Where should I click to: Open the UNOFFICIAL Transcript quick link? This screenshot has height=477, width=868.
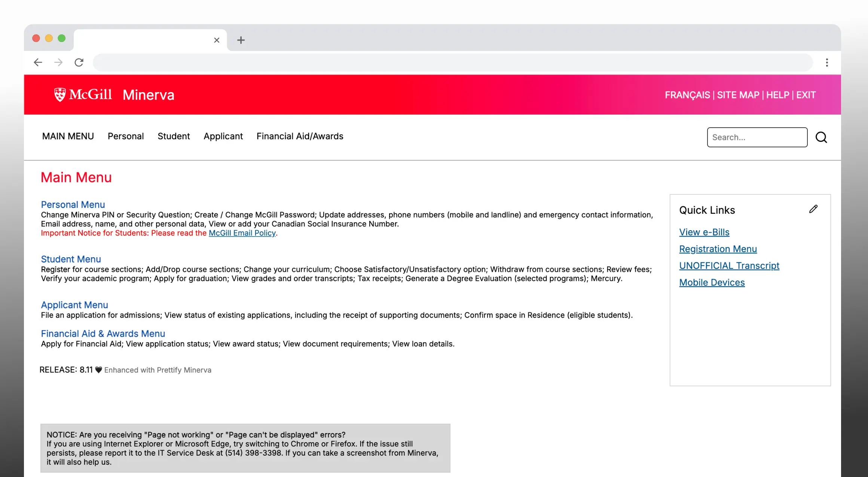point(729,266)
